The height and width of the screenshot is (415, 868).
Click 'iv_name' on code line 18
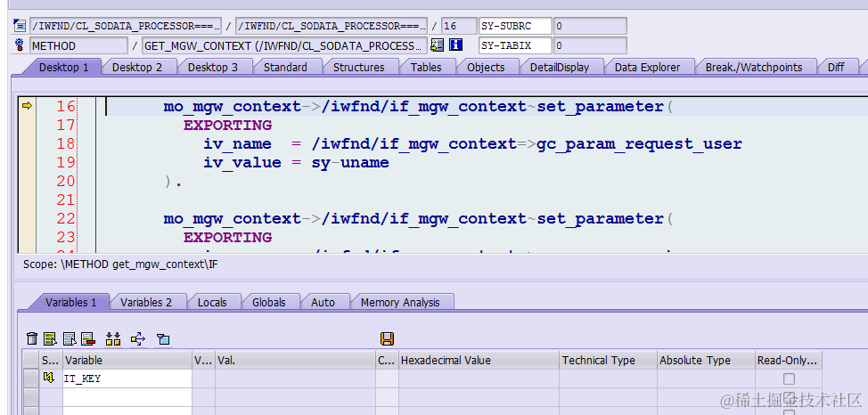click(237, 144)
